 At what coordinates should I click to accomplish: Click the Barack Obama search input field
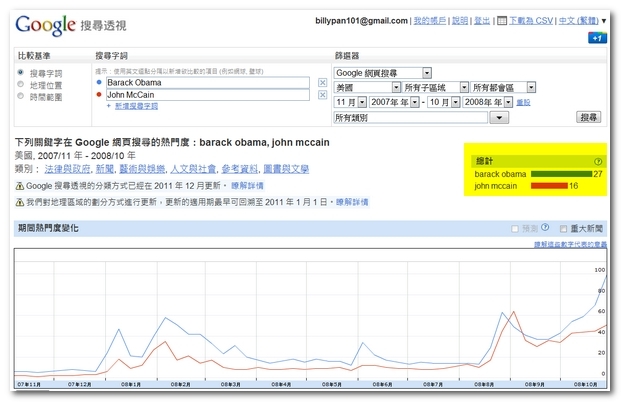coord(208,82)
